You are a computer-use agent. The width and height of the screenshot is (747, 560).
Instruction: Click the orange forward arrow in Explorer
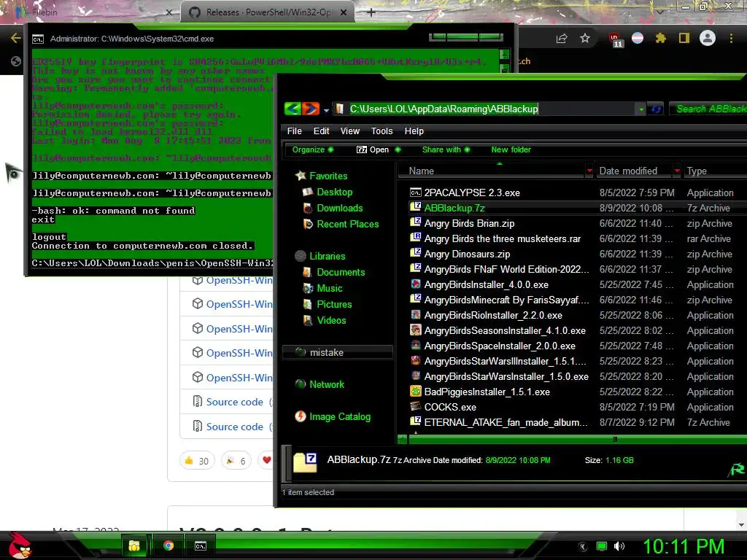311,109
